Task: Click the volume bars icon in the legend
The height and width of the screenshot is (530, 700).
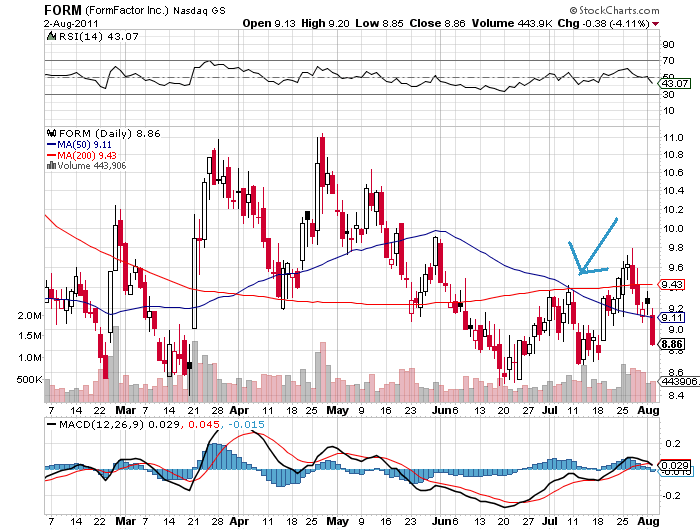Action: (51, 166)
